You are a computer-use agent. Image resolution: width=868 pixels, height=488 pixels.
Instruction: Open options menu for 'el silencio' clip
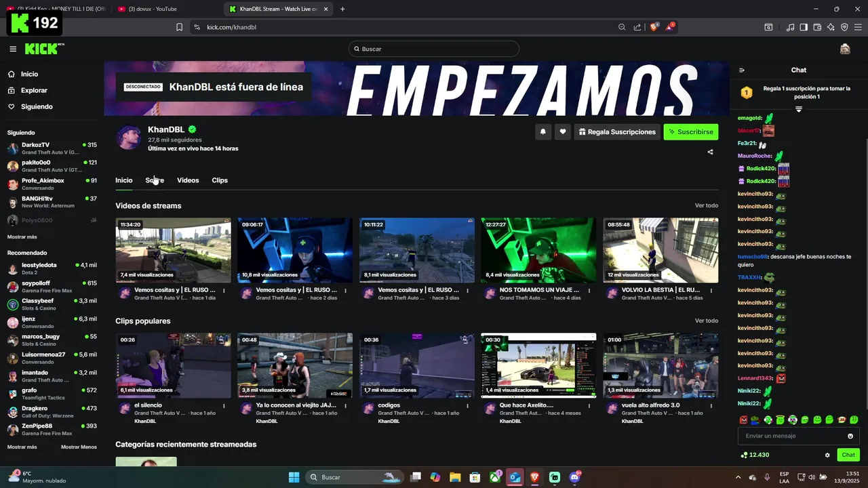coord(224,406)
